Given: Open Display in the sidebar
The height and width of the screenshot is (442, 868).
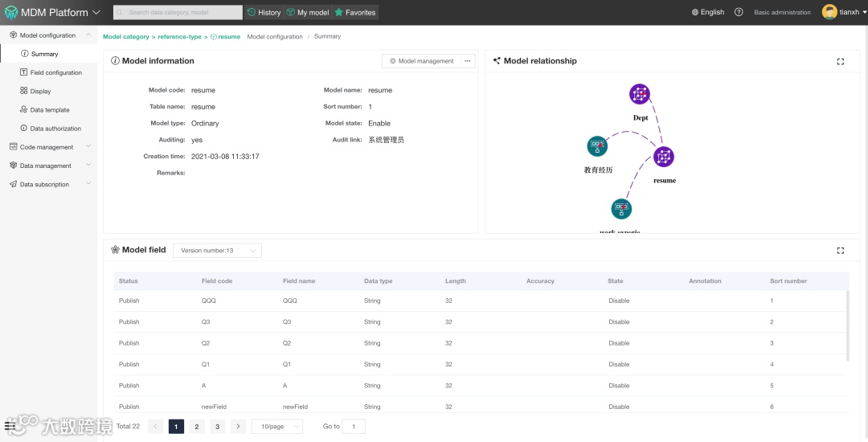Looking at the screenshot, I should point(49,92).
